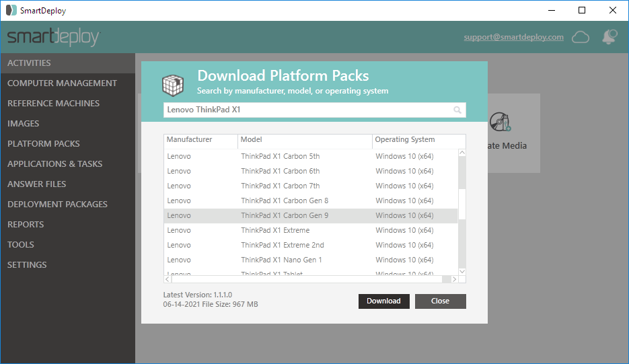Click the horizontal scroll left arrow

tap(168, 279)
